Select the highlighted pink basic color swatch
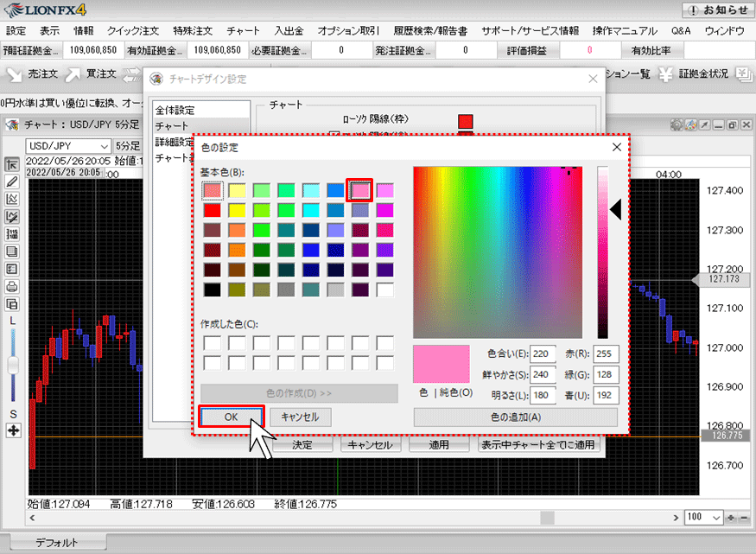The height and width of the screenshot is (554, 756). (359, 190)
